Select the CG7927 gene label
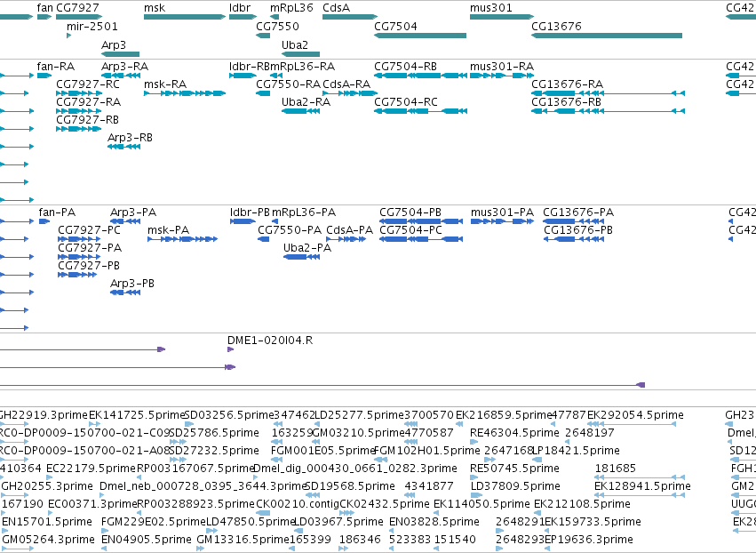 [77, 8]
